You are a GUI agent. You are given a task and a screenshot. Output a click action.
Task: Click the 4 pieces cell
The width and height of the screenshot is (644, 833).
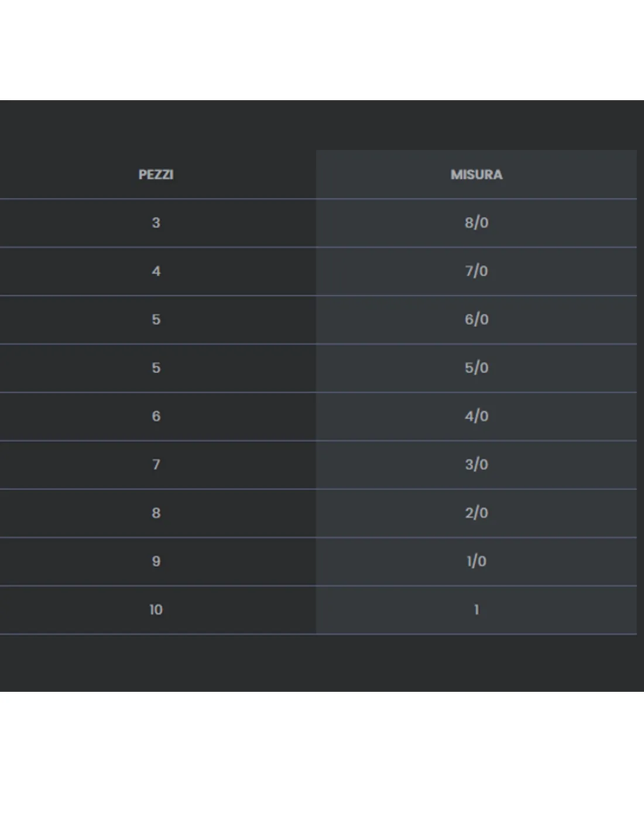pyautogui.click(x=156, y=271)
